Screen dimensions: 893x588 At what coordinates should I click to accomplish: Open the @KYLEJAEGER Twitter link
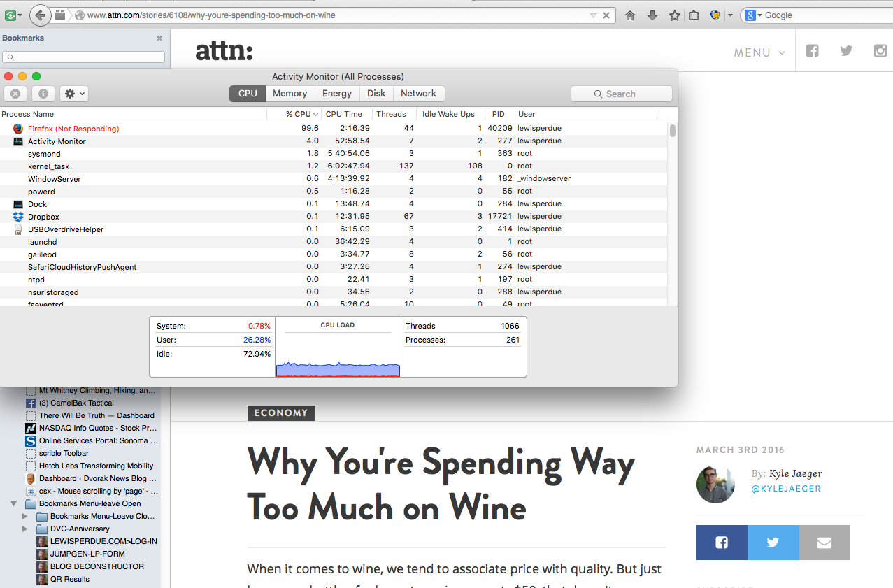[x=786, y=489]
